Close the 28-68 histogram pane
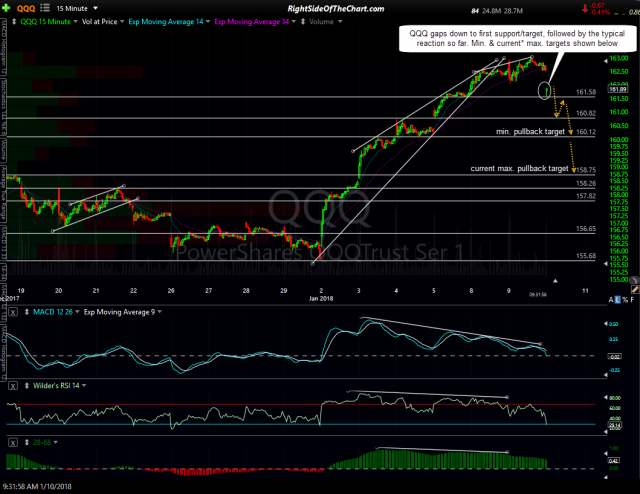 click(13, 443)
